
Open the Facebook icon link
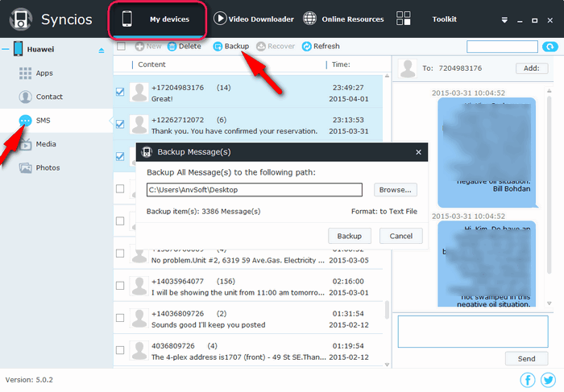pyautogui.click(x=528, y=380)
